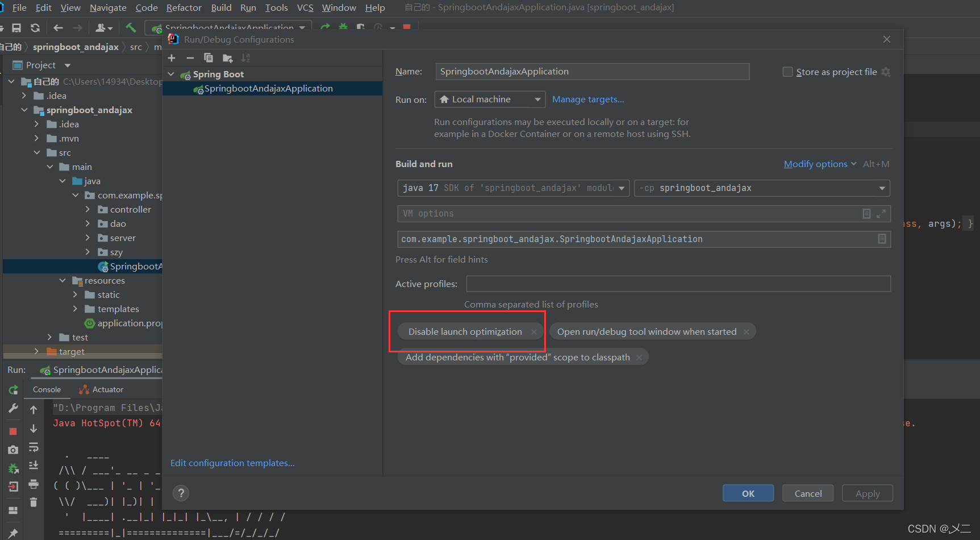Click the Name input field
980x540 pixels.
coord(593,72)
